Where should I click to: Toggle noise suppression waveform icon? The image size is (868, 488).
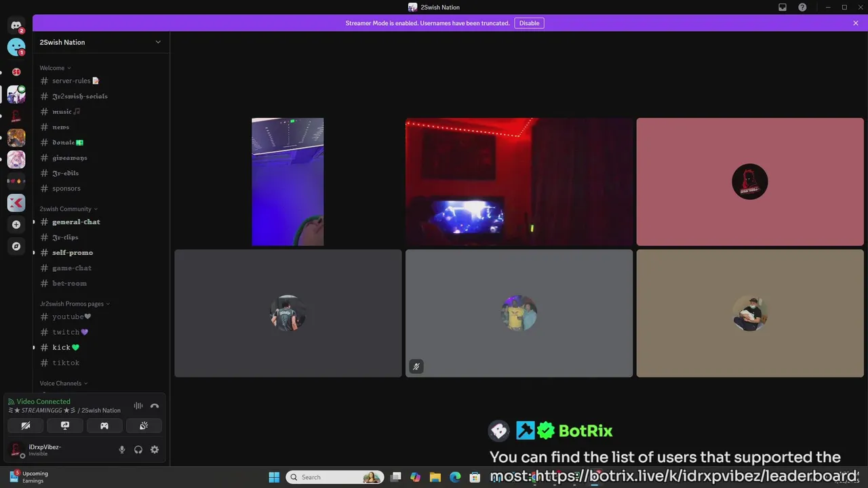click(138, 406)
